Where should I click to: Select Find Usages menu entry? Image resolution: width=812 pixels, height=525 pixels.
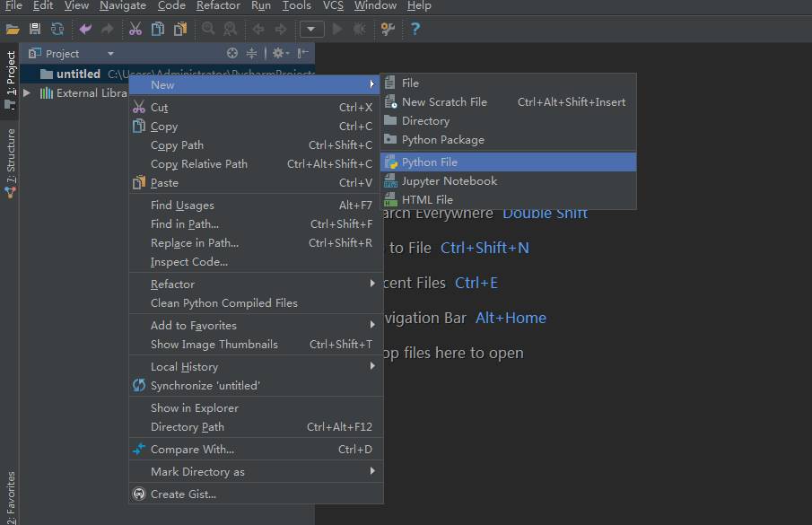(254, 205)
